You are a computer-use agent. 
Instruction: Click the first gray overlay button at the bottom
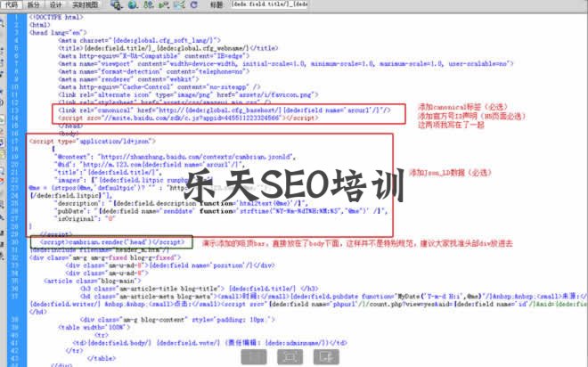(254, 357)
